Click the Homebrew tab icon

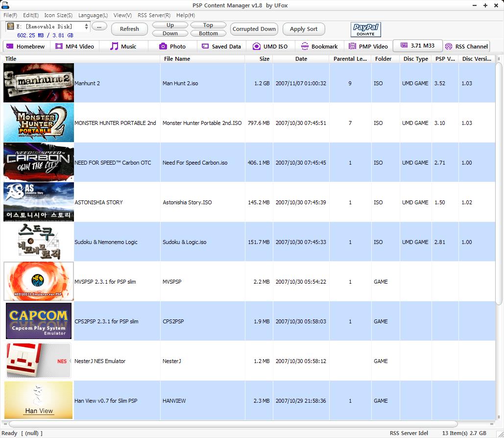tap(10, 47)
